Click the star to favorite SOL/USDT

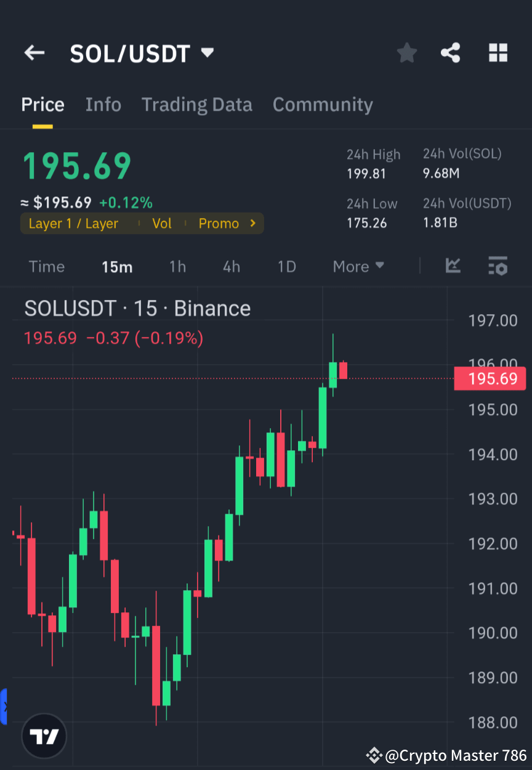[x=406, y=53]
